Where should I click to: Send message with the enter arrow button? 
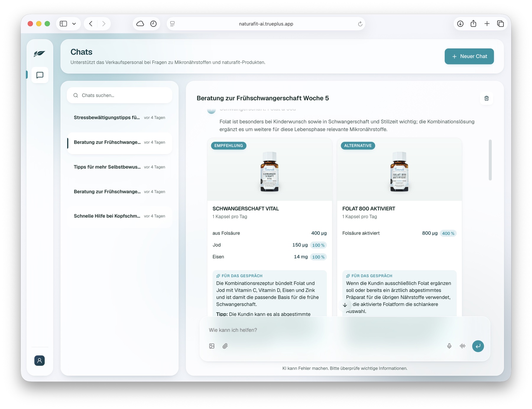[x=478, y=346]
